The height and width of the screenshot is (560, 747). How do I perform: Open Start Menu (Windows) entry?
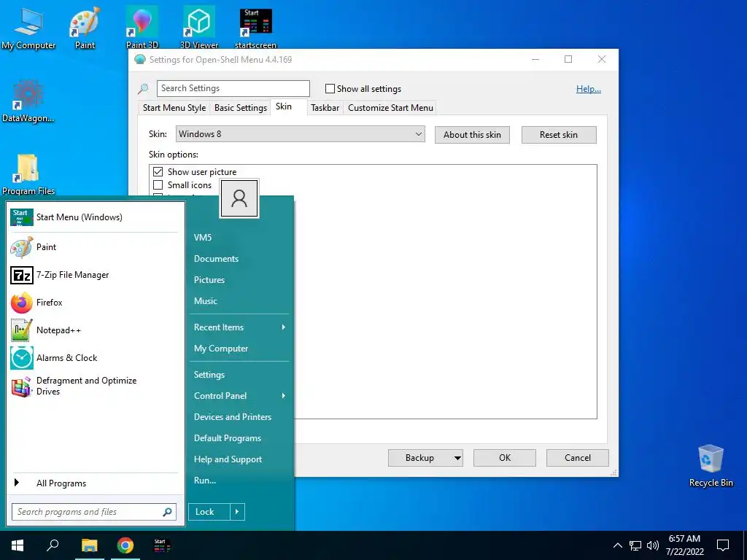[x=94, y=217]
